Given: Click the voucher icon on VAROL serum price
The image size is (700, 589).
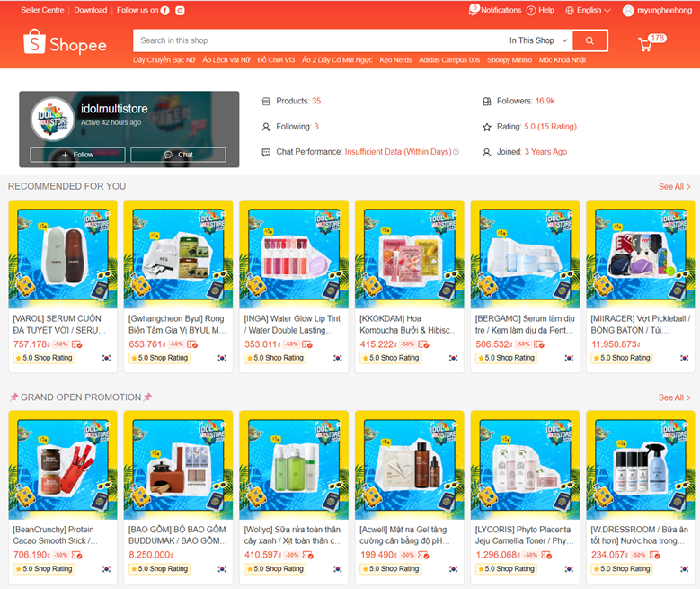Looking at the screenshot, I should tap(76, 344).
